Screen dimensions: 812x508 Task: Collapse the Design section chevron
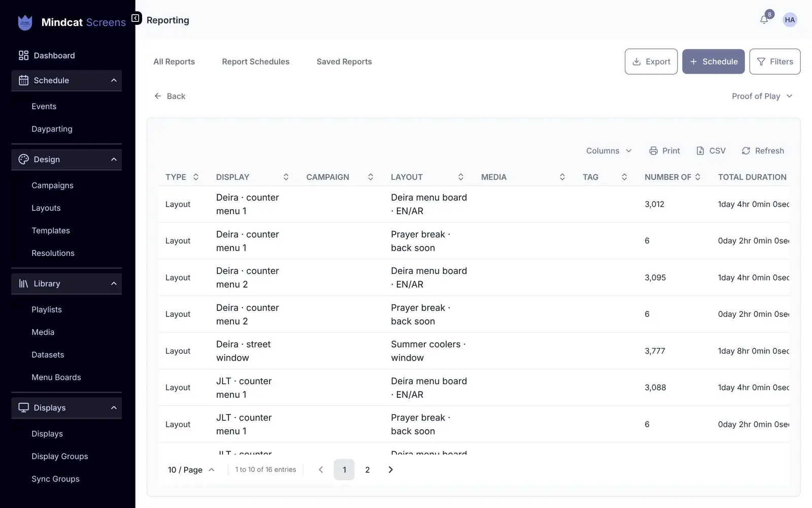[x=114, y=160]
